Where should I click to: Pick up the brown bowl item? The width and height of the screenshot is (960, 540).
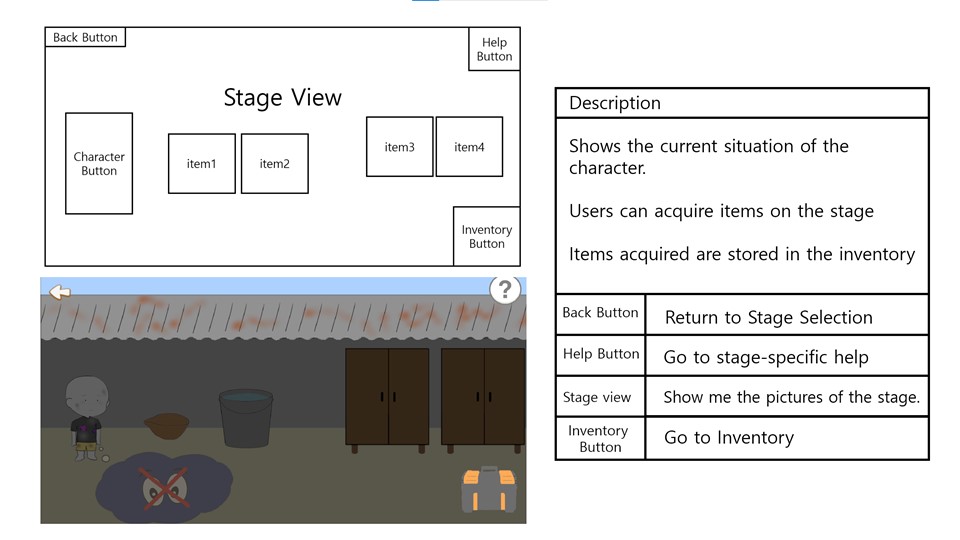click(x=167, y=426)
